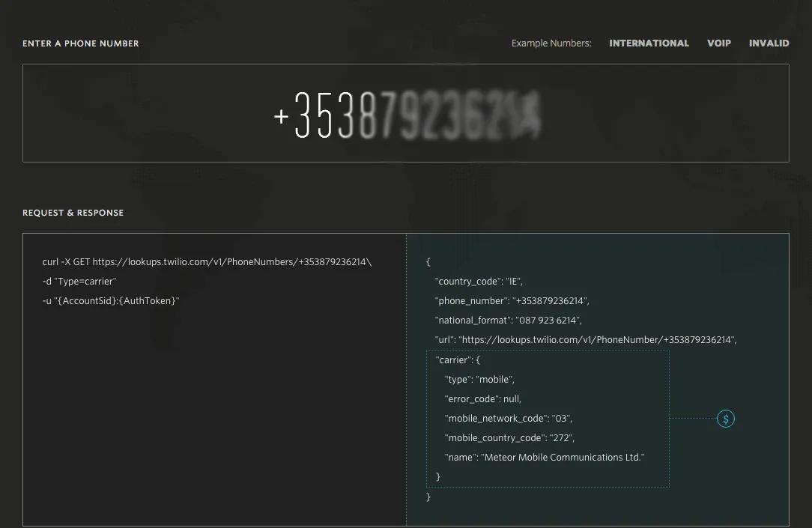Image resolution: width=812 pixels, height=528 pixels.
Task: Load the VOIP example number
Action: (x=719, y=43)
